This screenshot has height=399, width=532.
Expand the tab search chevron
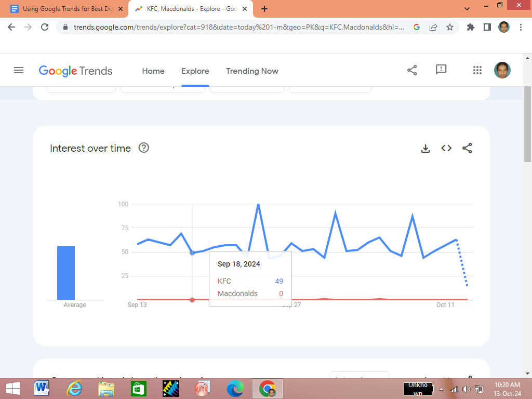click(467, 9)
